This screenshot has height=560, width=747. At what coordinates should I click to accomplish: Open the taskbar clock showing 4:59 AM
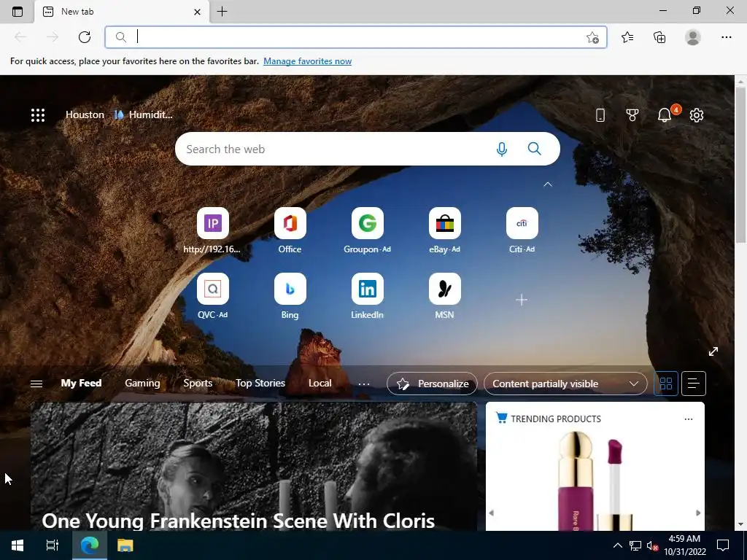685,545
